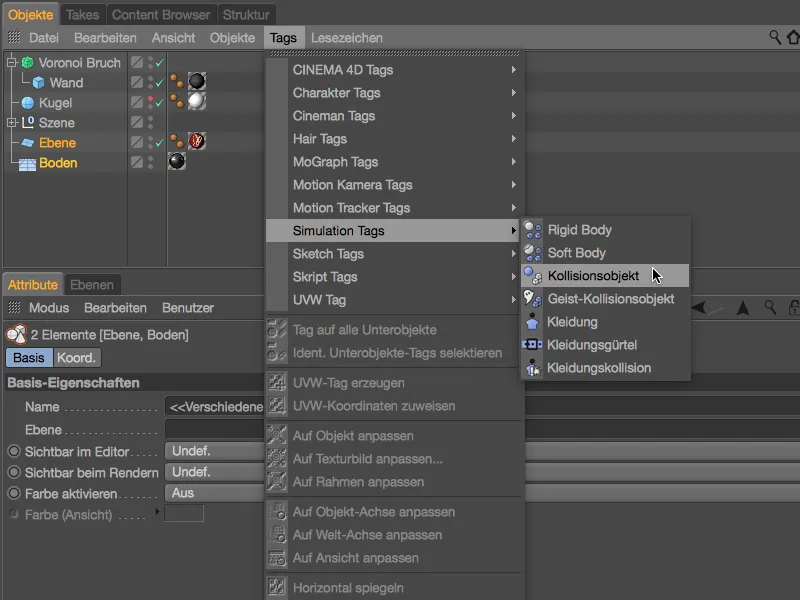Toggle visibility dots for Kugel
Screen dimensions: 800x600
151,102
